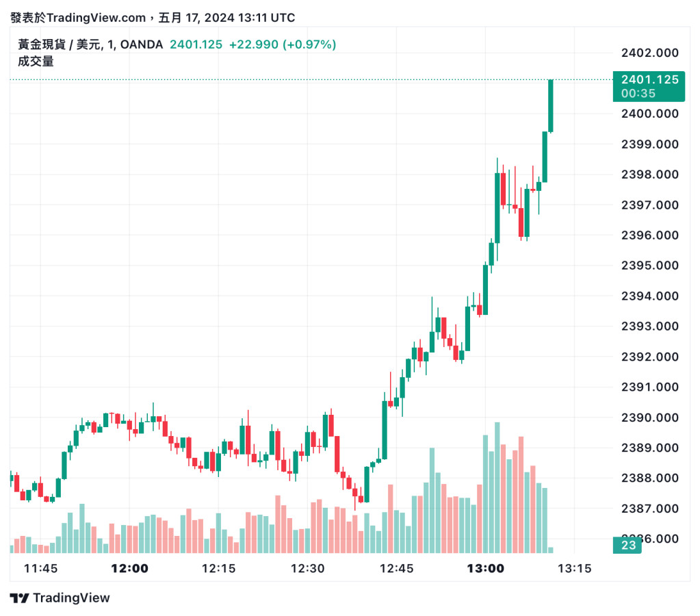Click the +22.990 (+0.97%) price change text
The height and width of the screenshot is (616, 700).
pos(282,44)
